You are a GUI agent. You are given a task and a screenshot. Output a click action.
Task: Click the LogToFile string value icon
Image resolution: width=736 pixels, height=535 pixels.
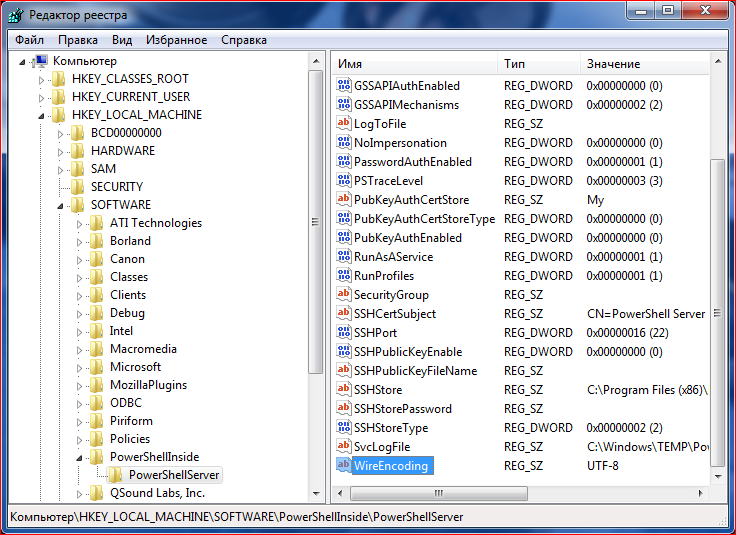[344, 124]
